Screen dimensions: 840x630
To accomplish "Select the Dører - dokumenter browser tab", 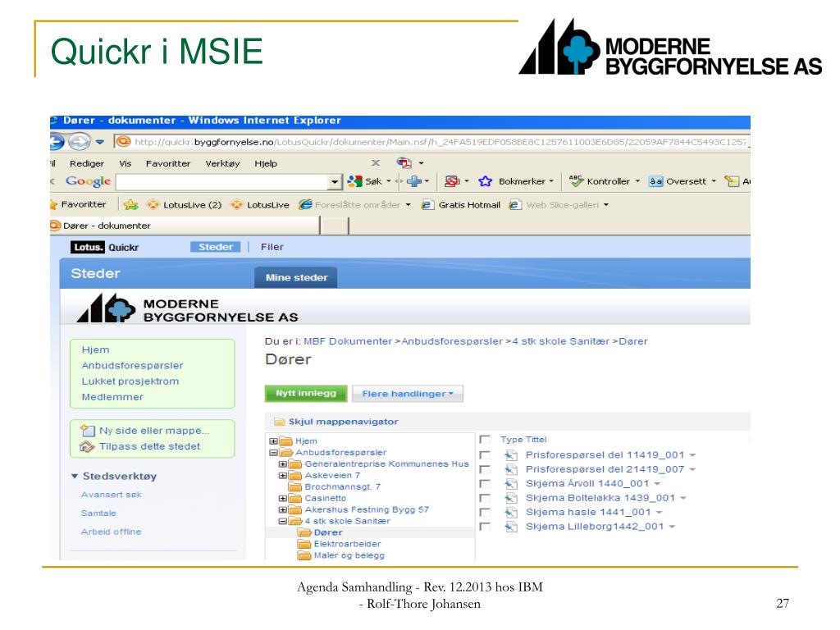I will (x=185, y=226).
